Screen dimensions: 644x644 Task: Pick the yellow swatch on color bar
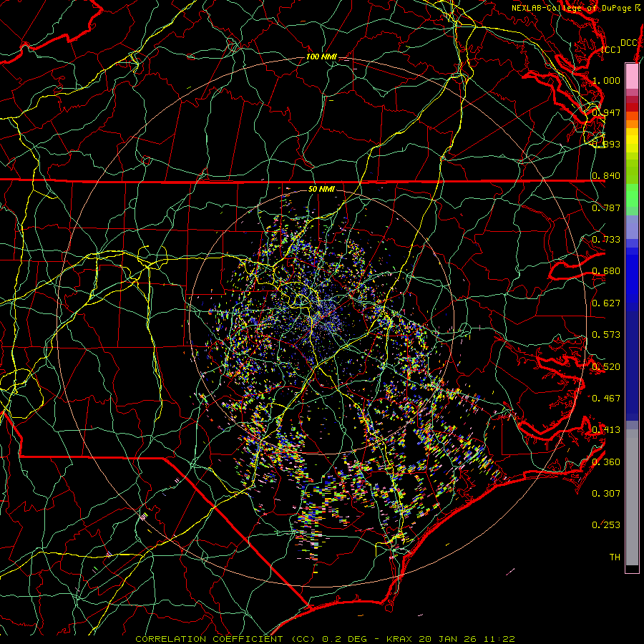[632, 140]
